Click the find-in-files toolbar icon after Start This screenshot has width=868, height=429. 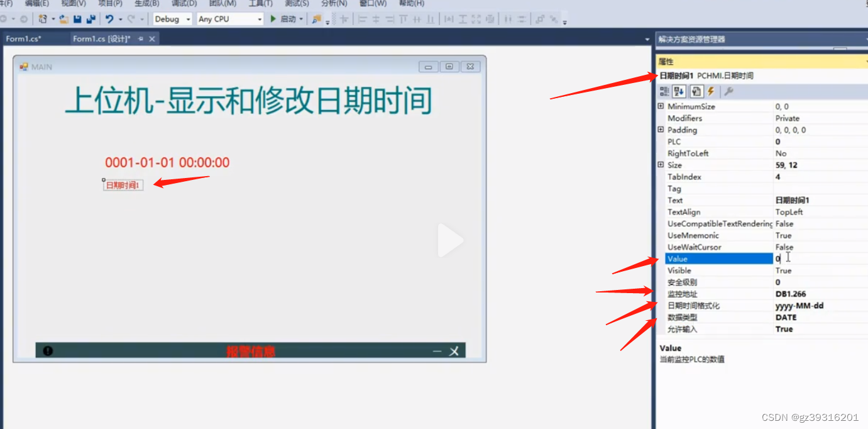(316, 19)
